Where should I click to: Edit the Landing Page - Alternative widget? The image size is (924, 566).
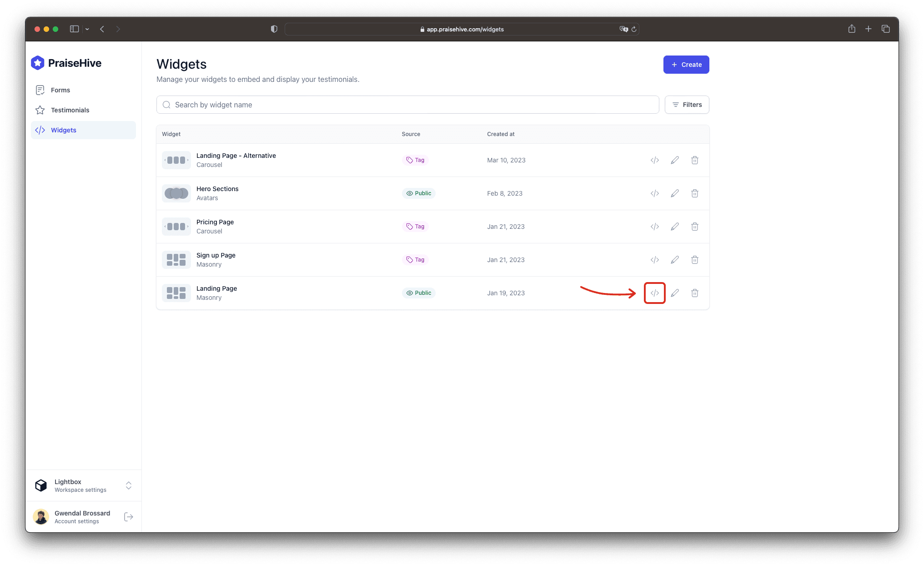(x=674, y=160)
